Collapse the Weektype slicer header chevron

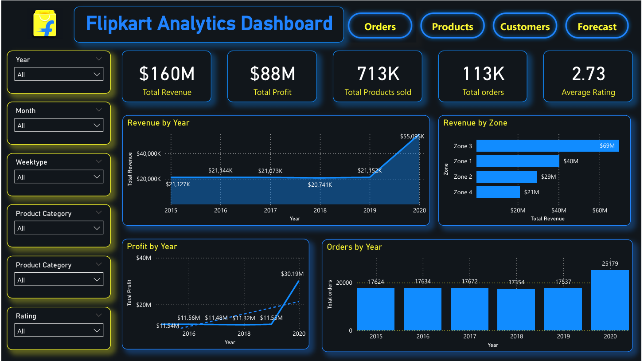(98, 161)
